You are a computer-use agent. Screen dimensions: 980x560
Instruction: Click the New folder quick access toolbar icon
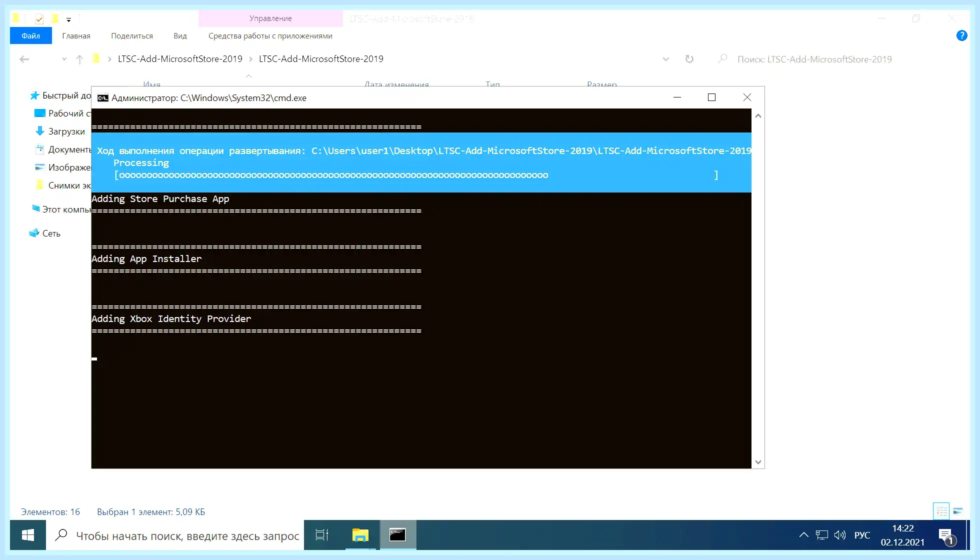(55, 19)
